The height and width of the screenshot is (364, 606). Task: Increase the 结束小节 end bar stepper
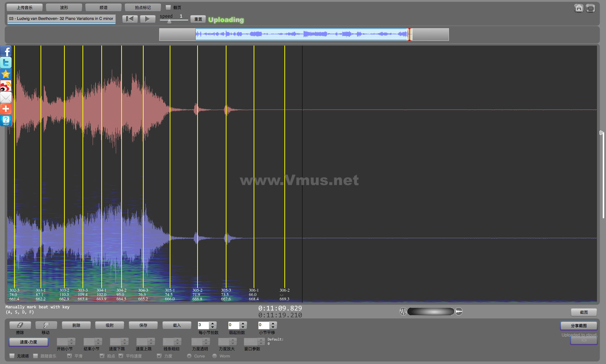coord(98,340)
